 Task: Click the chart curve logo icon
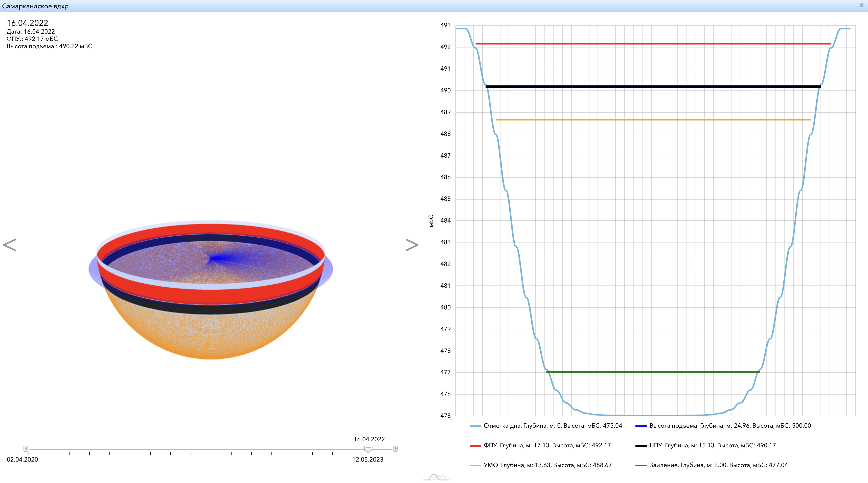pyautogui.click(x=437, y=477)
